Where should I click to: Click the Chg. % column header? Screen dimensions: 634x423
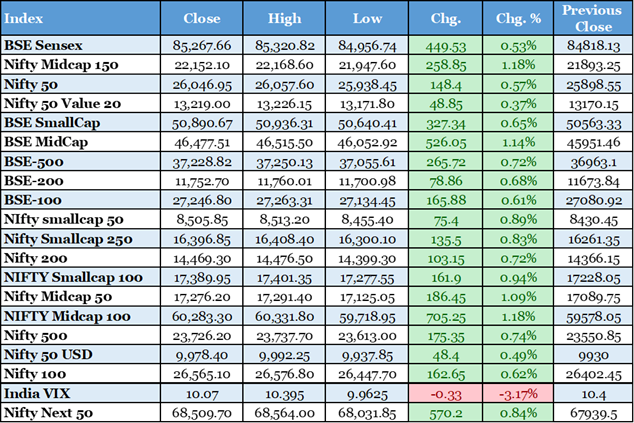click(x=518, y=18)
